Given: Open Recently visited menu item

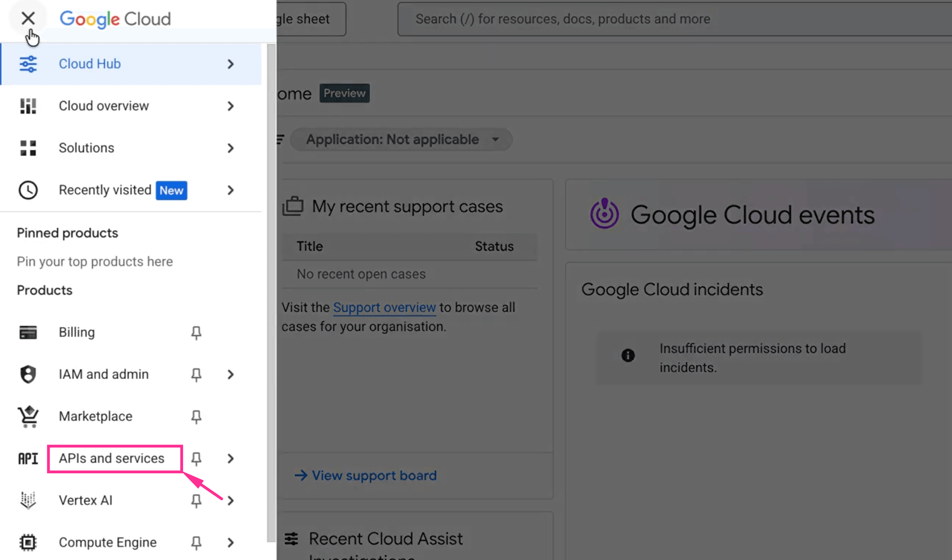Looking at the screenshot, I should click(131, 190).
